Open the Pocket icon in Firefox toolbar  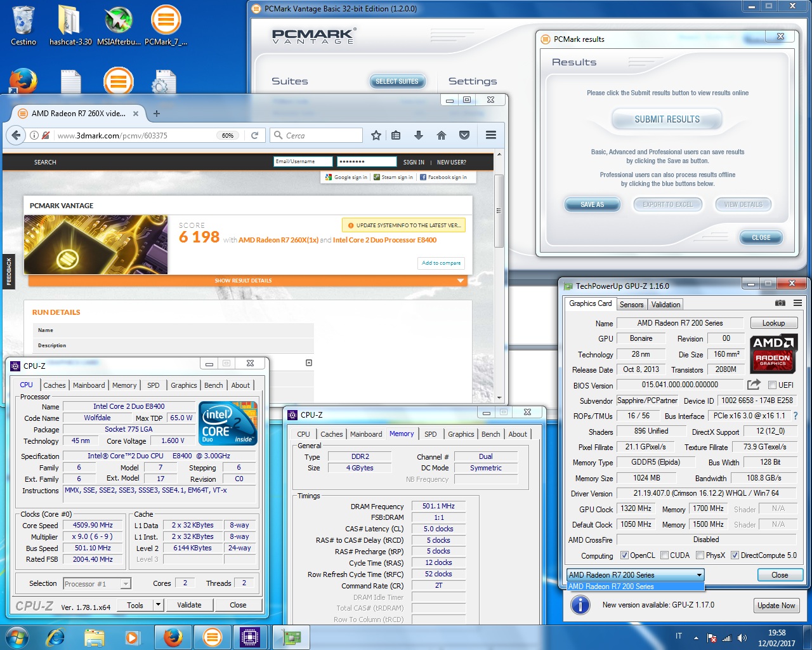[464, 135]
